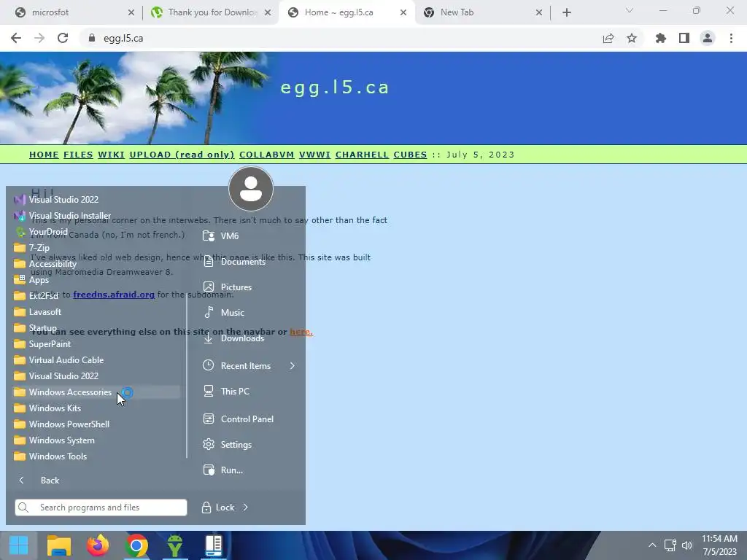Open the Chrome side panel icon

684,38
